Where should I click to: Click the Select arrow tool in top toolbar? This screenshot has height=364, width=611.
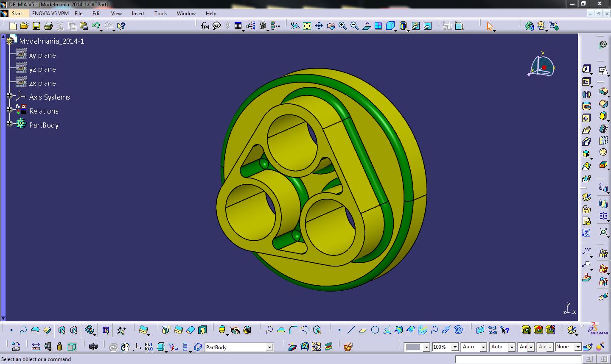click(x=490, y=26)
